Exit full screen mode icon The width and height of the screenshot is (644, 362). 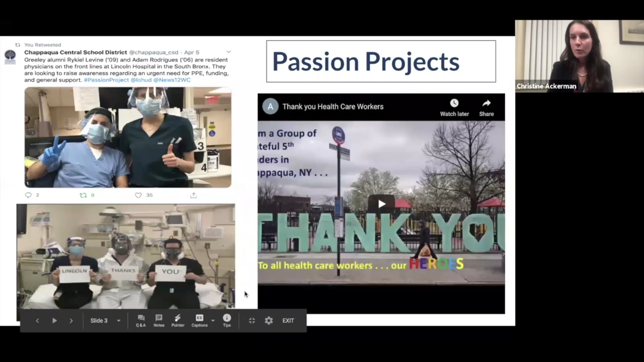[x=252, y=321]
